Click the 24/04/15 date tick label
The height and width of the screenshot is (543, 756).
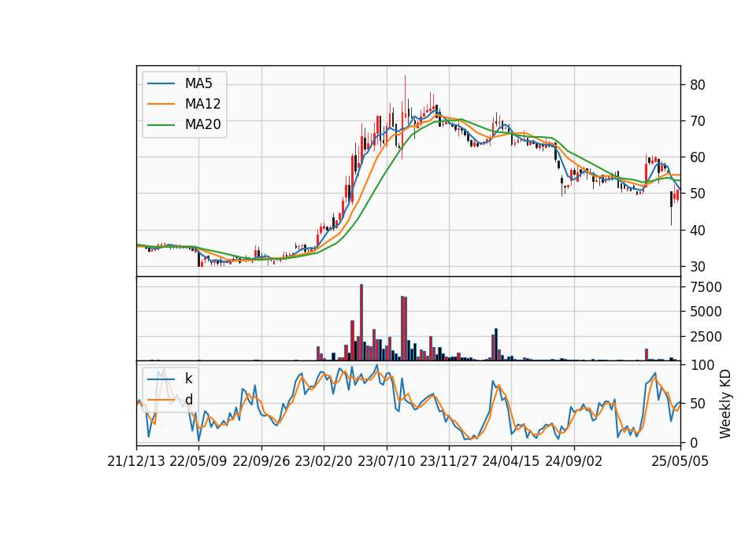pyautogui.click(x=510, y=462)
